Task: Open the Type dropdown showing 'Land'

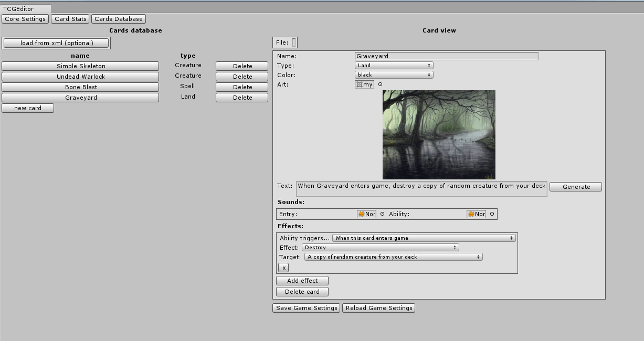Action: [393, 65]
